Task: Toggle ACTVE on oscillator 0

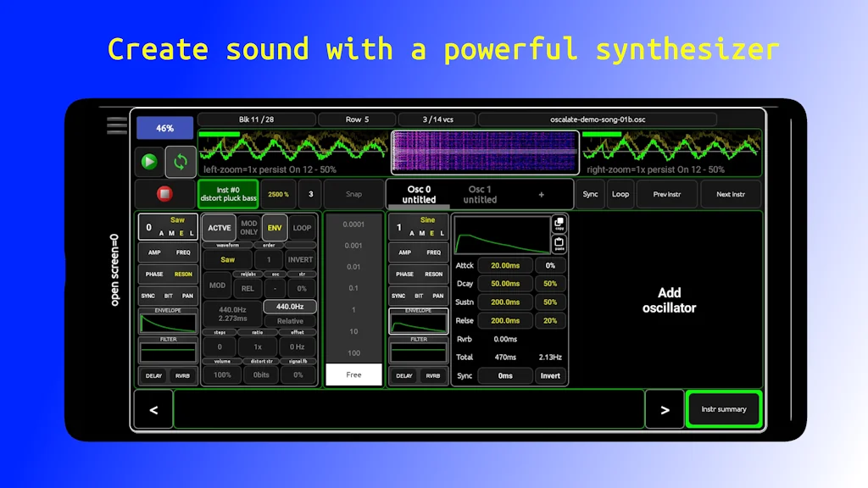Action: click(219, 227)
